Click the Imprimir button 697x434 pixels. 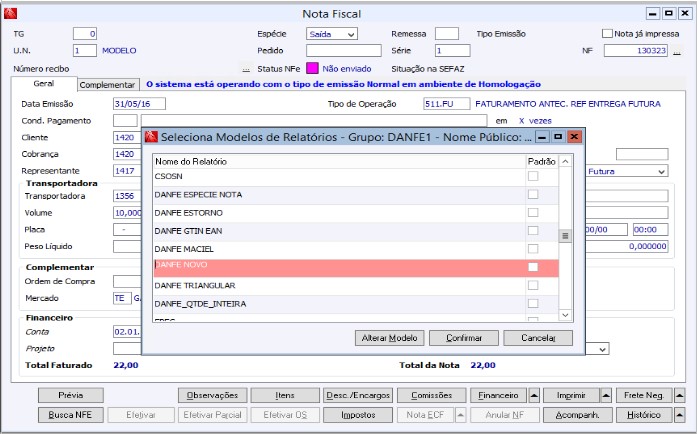pyautogui.click(x=571, y=395)
